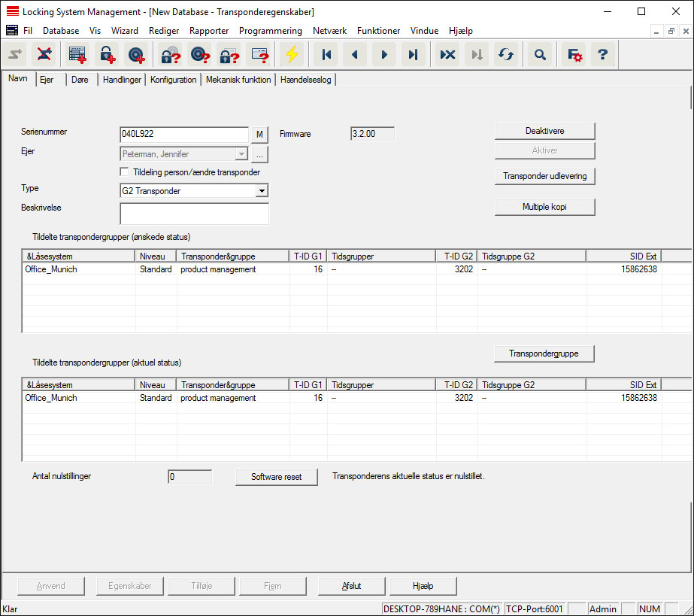This screenshot has width=694, height=616.
Task: Enable Tildeling person/ændre transponder checkbox
Action: [125, 172]
